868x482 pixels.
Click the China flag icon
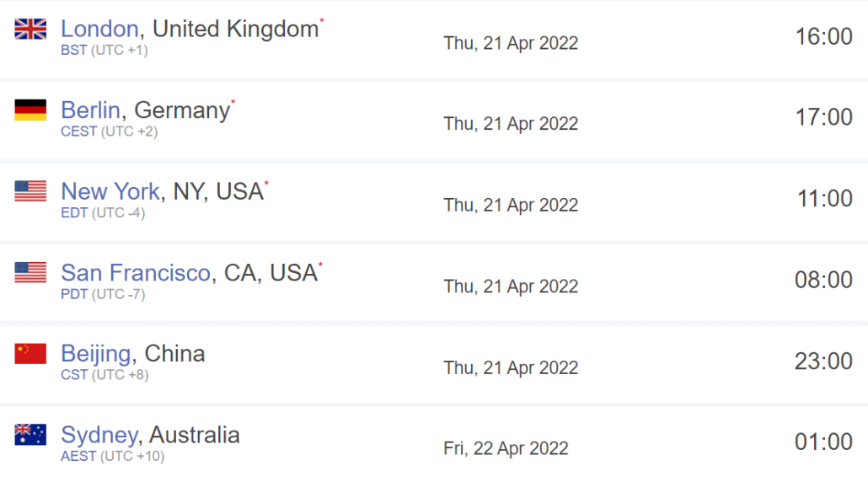click(x=30, y=354)
